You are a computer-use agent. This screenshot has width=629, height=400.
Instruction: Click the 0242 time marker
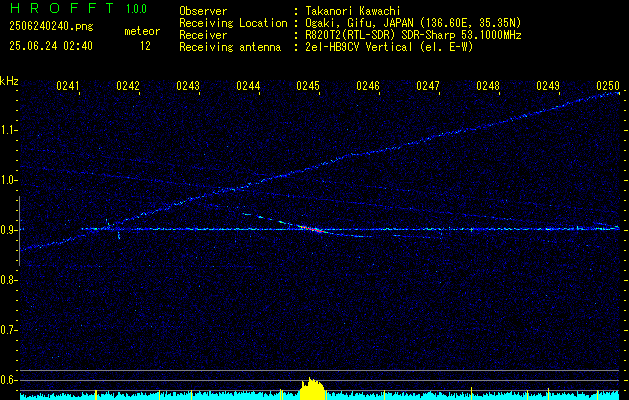tap(128, 86)
